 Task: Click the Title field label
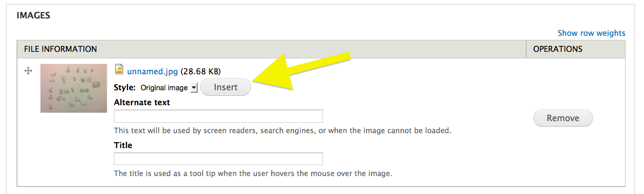pyautogui.click(x=123, y=145)
